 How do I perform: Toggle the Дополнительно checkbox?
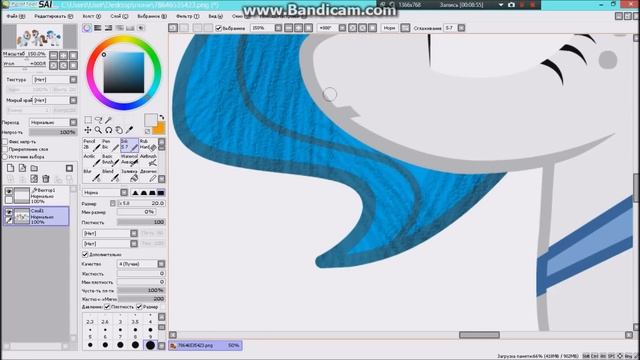click(x=85, y=254)
